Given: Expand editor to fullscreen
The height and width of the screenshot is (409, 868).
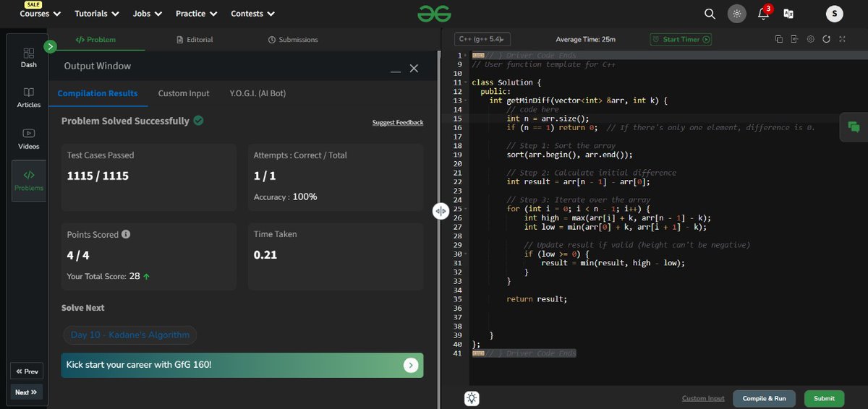Looking at the screenshot, I should click(842, 39).
